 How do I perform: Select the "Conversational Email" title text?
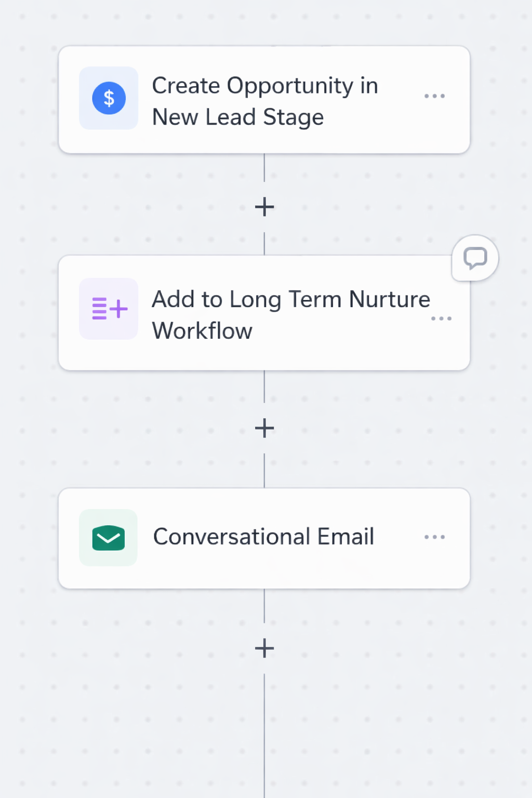point(263,537)
